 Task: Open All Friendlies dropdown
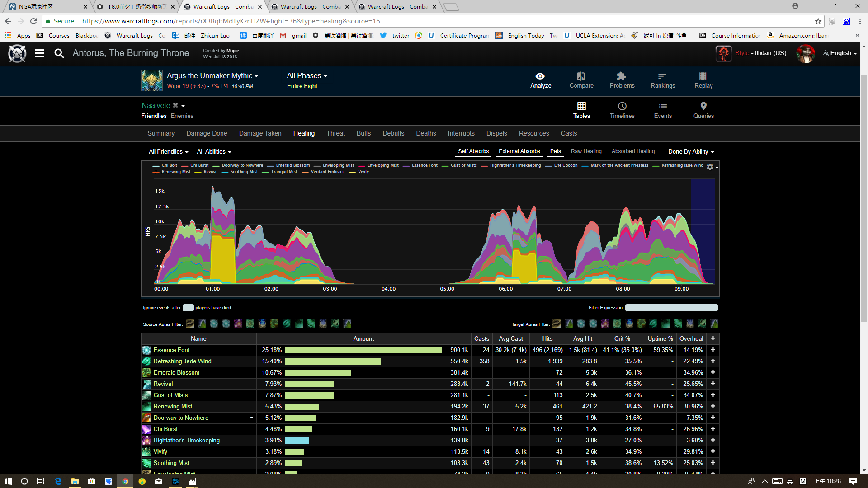click(x=169, y=152)
